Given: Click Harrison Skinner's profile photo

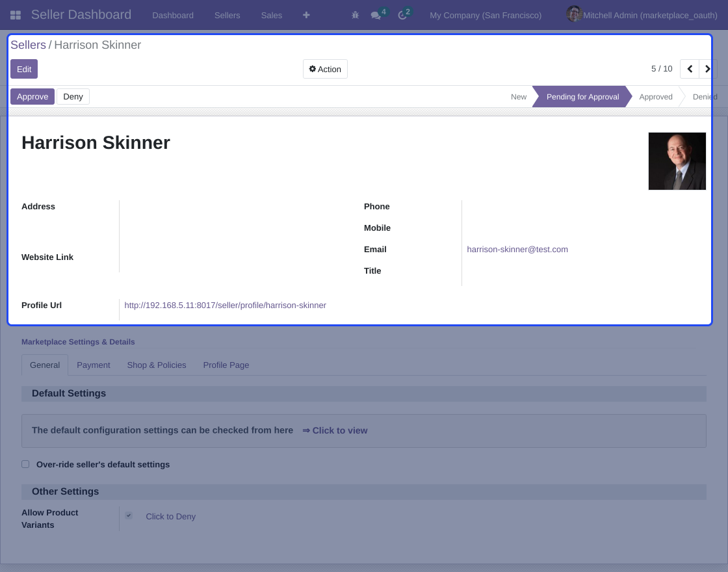Looking at the screenshot, I should click(x=677, y=161).
